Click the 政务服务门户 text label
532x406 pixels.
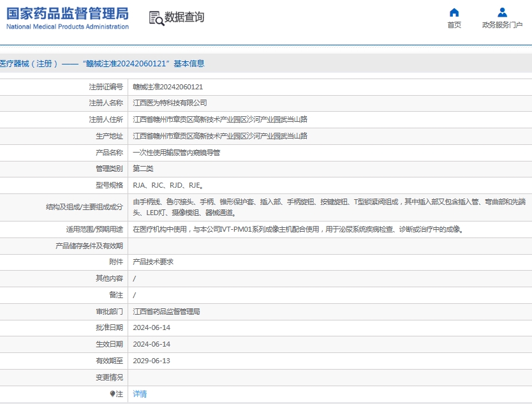[x=502, y=25]
